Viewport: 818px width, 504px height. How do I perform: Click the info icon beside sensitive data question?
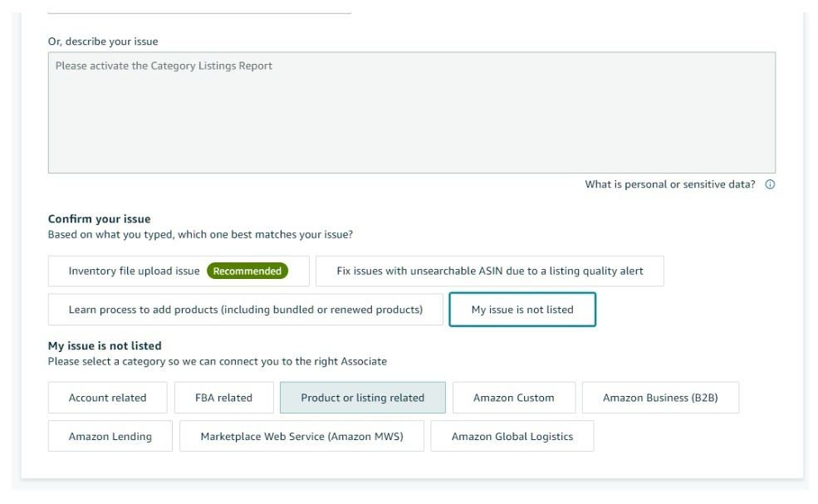coord(770,184)
